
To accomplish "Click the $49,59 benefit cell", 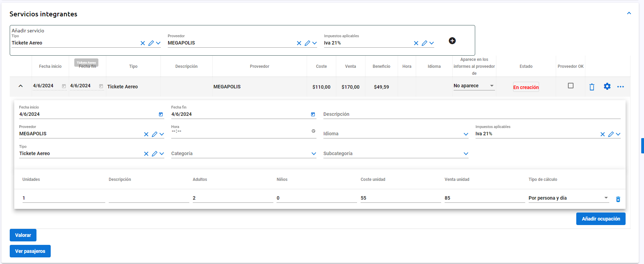I will tap(381, 87).
